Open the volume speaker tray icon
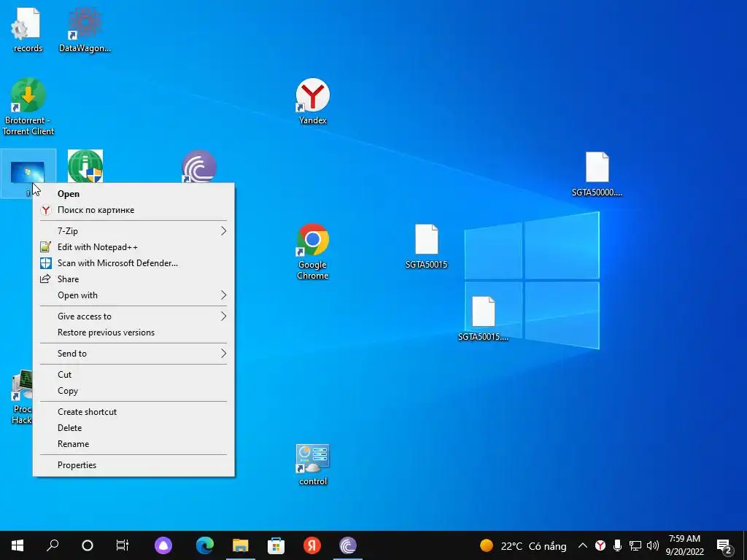The width and height of the screenshot is (747, 560). (x=653, y=545)
